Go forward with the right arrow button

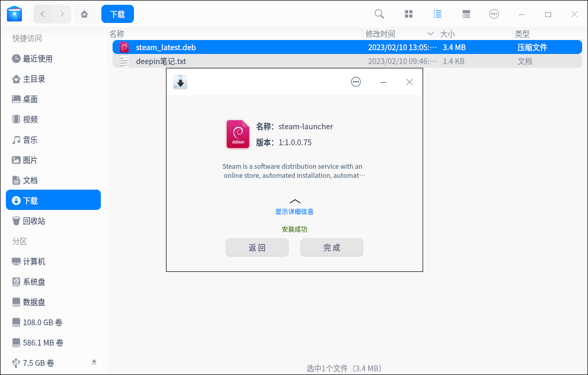(62, 14)
